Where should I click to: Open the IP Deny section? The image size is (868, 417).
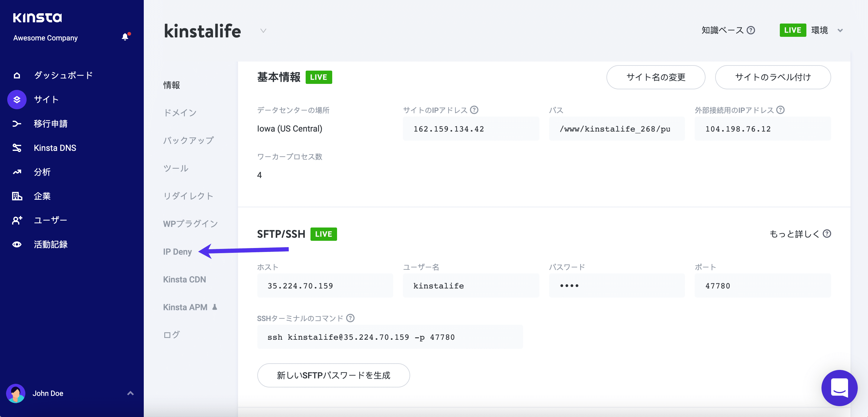[177, 251]
